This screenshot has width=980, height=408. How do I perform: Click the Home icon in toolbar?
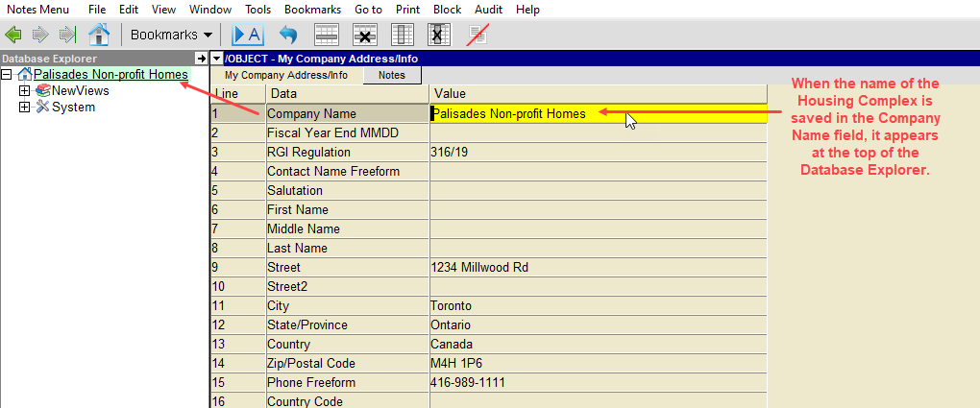(98, 35)
